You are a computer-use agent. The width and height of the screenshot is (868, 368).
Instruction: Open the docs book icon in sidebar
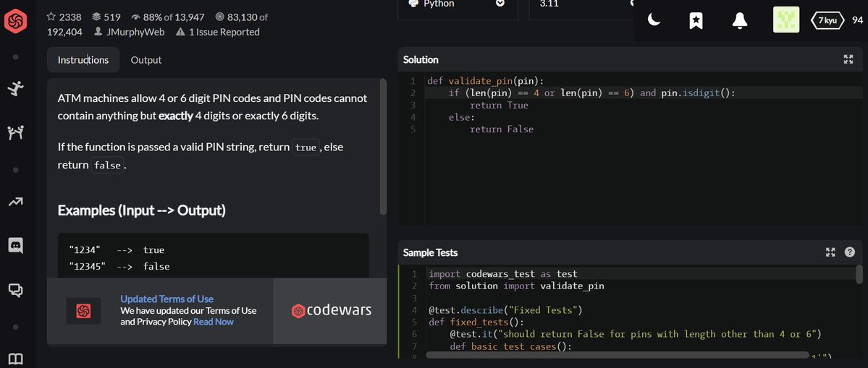(x=15, y=360)
